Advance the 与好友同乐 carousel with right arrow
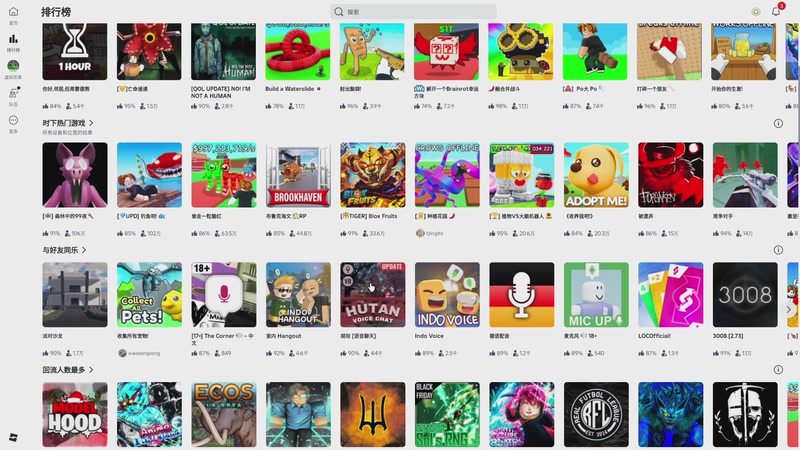 (x=788, y=310)
